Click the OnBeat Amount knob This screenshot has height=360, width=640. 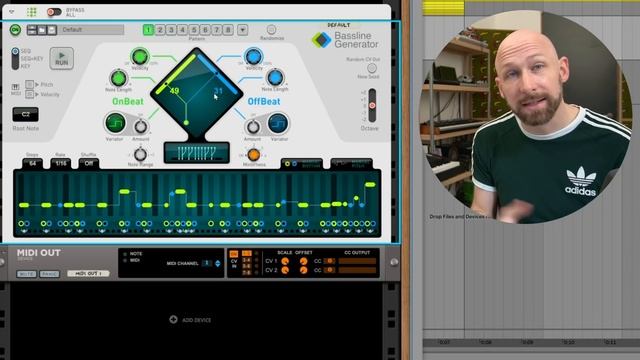[141, 127]
